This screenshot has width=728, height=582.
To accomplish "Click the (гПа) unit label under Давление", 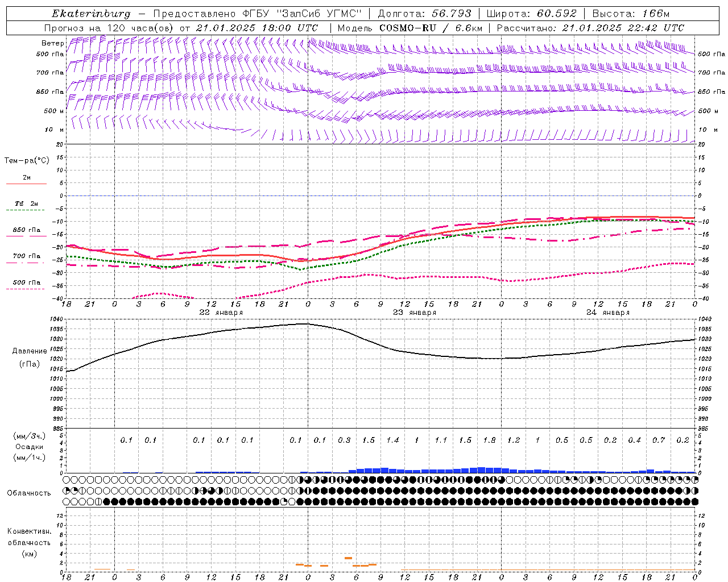I will click(x=29, y=364).
